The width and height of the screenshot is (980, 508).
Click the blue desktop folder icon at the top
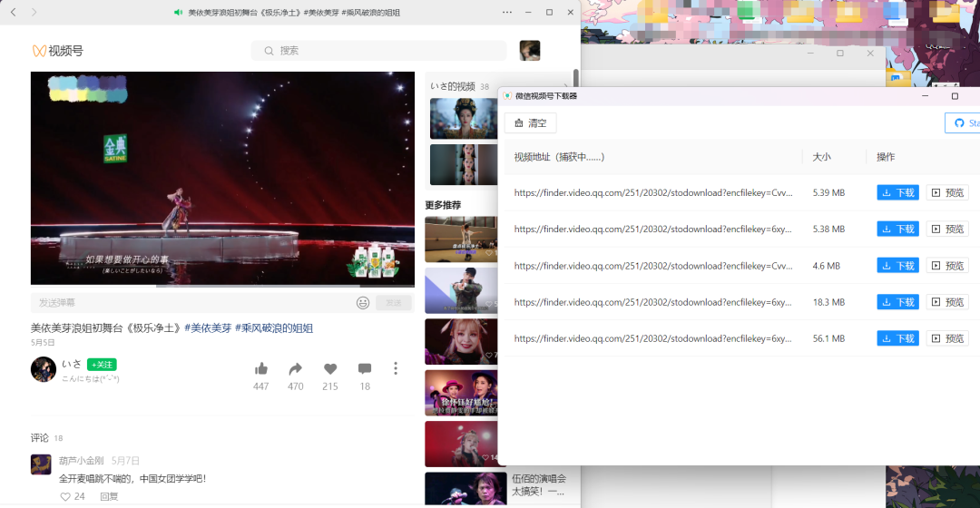[x=895, y=11]
